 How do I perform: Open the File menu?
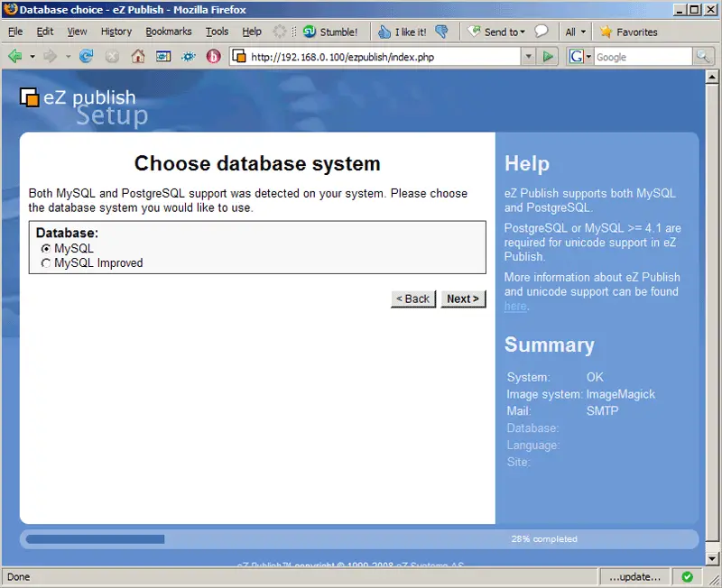[x=15, y=32]
